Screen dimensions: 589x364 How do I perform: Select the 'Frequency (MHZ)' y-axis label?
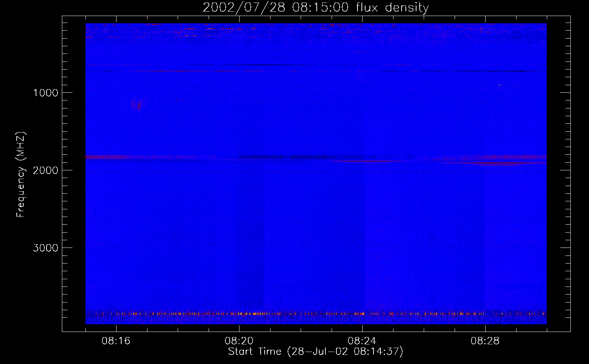coord(21,175)
